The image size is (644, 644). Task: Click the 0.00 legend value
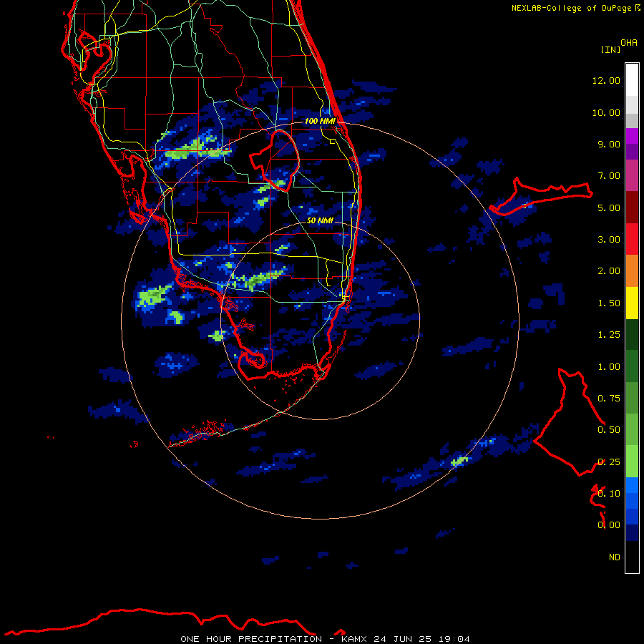tap(609, 525)
